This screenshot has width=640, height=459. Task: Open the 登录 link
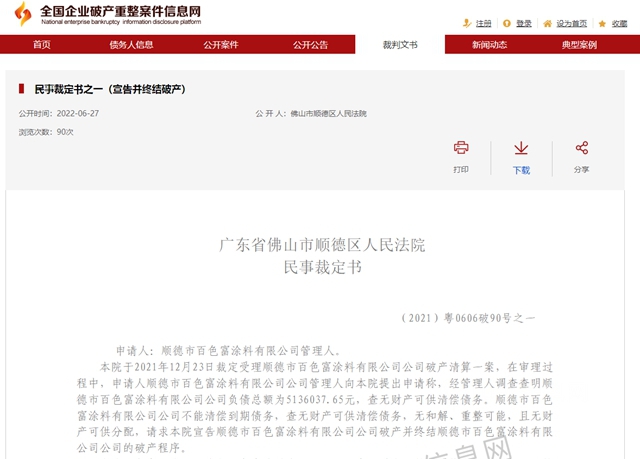[524, 24]
